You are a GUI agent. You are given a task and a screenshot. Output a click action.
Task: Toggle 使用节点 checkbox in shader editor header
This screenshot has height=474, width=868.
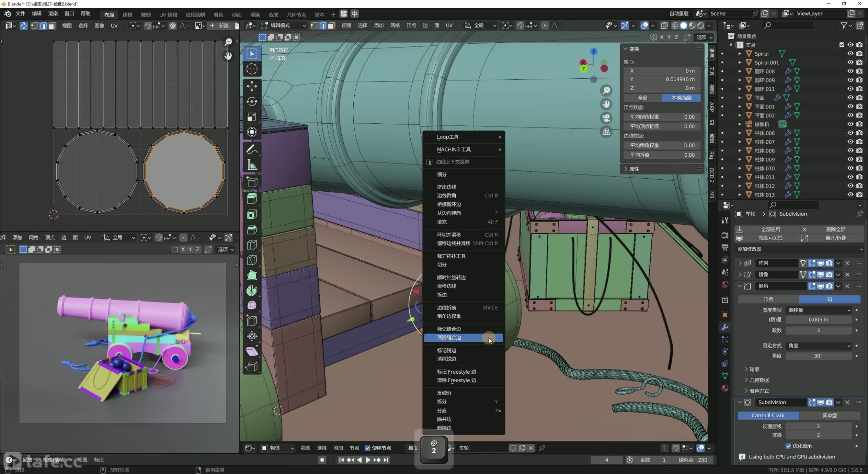coord(368,448)
